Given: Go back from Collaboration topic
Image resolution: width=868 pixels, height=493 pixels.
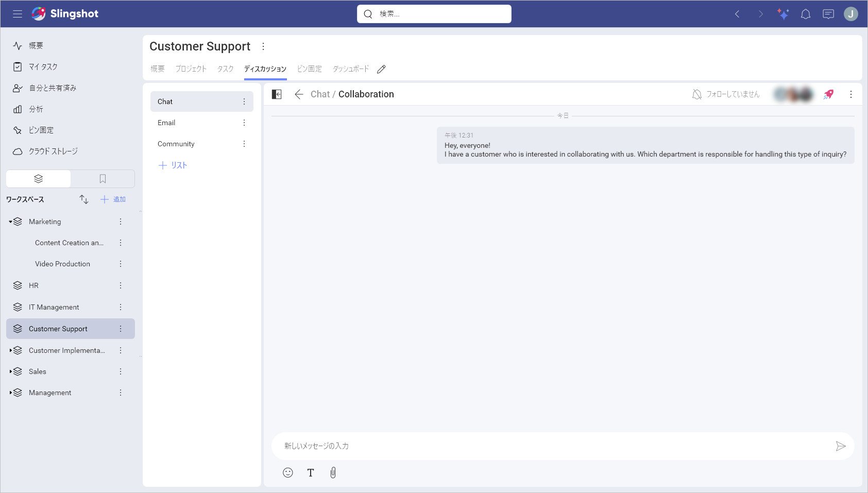Looking at the screenshot, I should click(299, 94).
